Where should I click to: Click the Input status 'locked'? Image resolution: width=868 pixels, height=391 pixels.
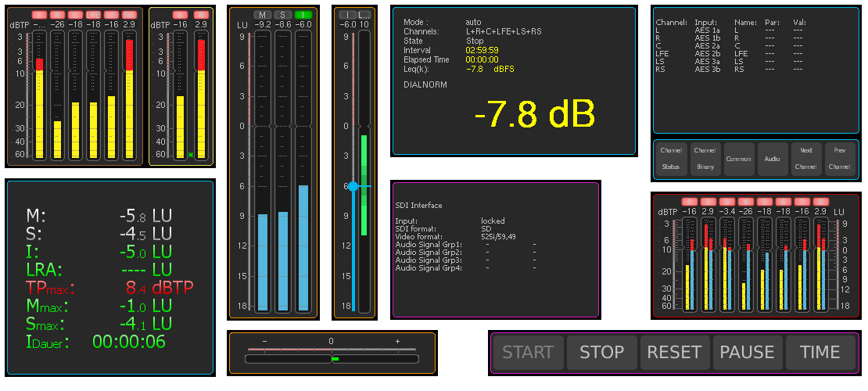tap(493, 221)
